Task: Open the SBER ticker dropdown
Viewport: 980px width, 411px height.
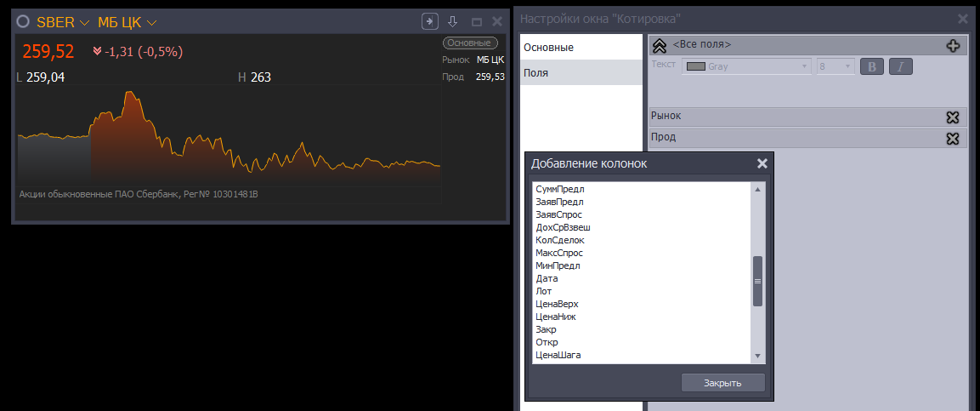Action: (x=63, y=22)
